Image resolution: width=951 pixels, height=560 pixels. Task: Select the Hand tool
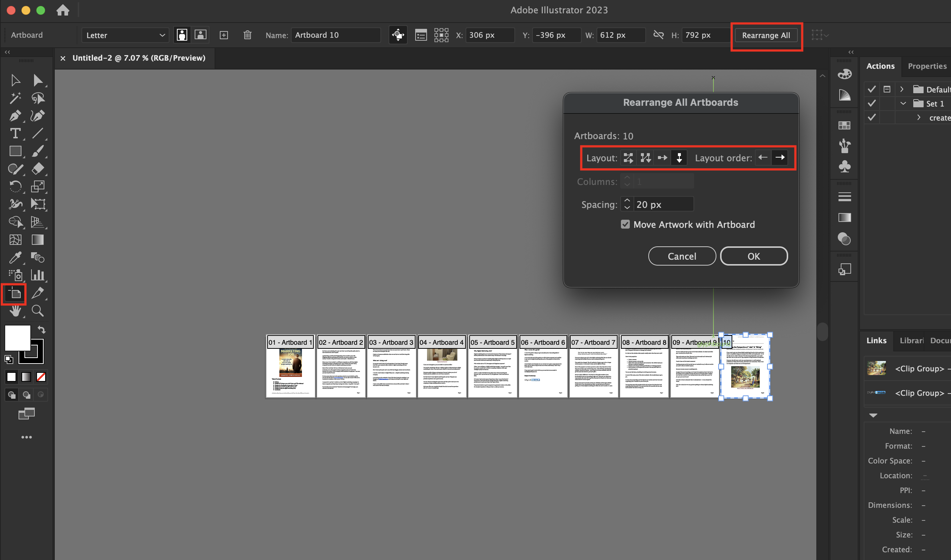click(x=15, y=311)
